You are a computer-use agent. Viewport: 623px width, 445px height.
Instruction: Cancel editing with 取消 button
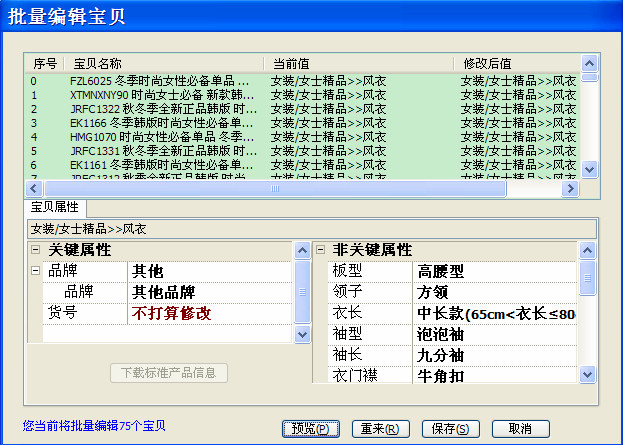click(x=520, y=428)
